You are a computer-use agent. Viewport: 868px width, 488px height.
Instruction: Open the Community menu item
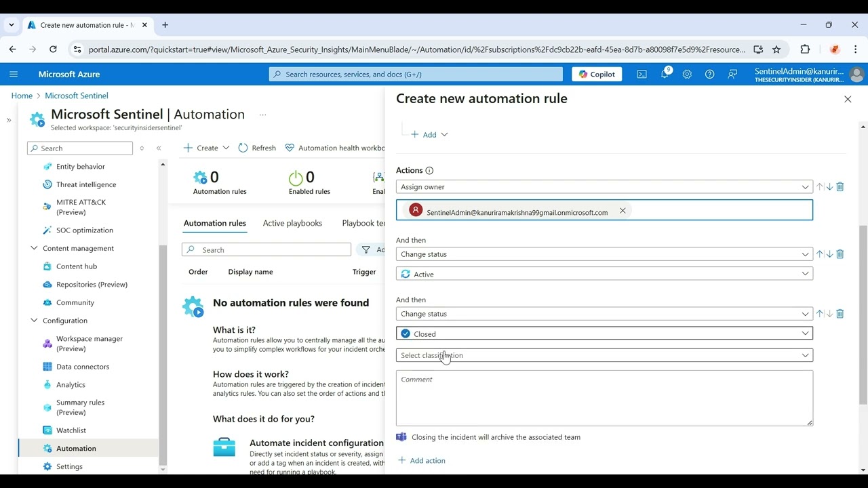click(75, 303)
